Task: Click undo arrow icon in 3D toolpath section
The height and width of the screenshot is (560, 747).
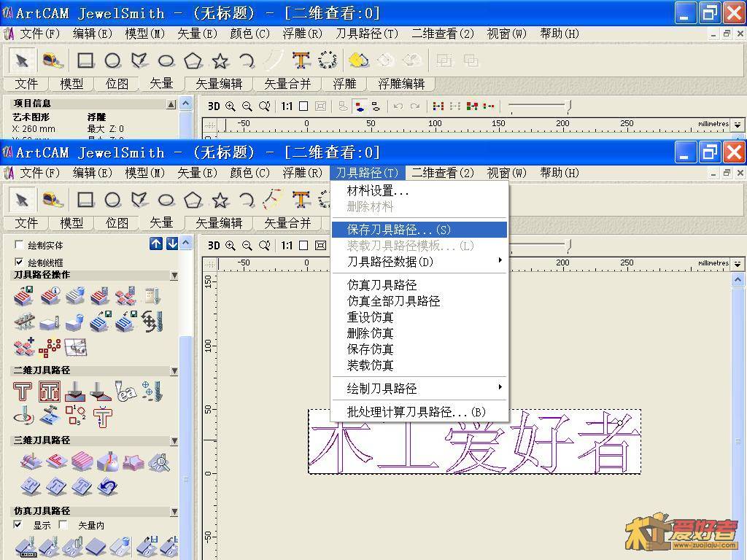Action: (107, 486)
